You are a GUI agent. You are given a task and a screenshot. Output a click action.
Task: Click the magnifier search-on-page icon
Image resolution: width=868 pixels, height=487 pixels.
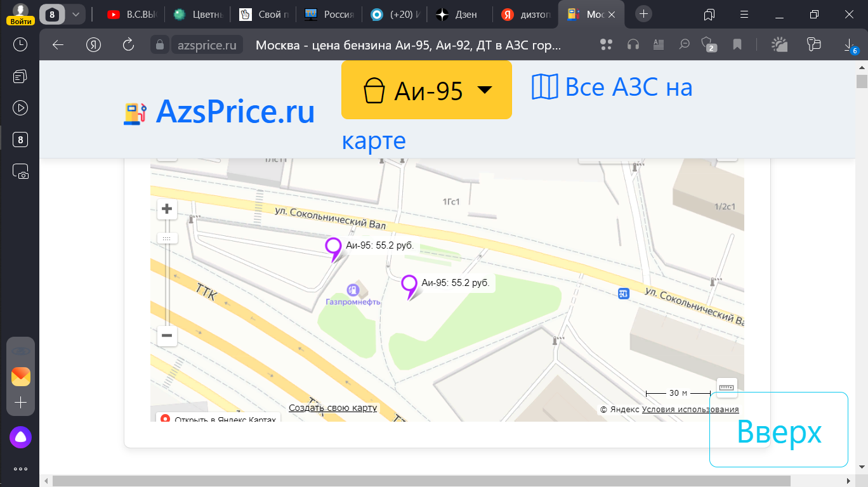685,44
